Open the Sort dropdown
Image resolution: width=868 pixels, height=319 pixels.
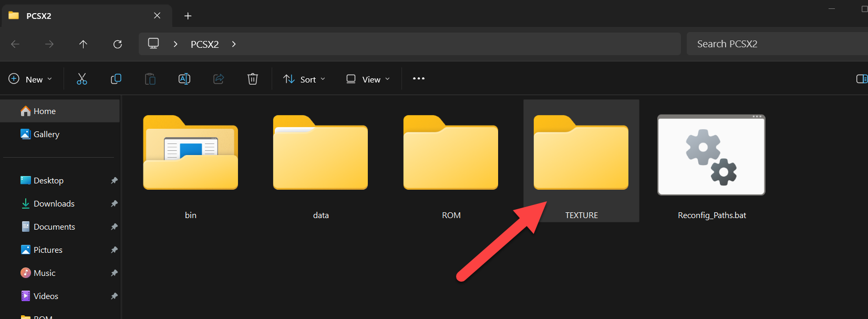coord(304,79)
